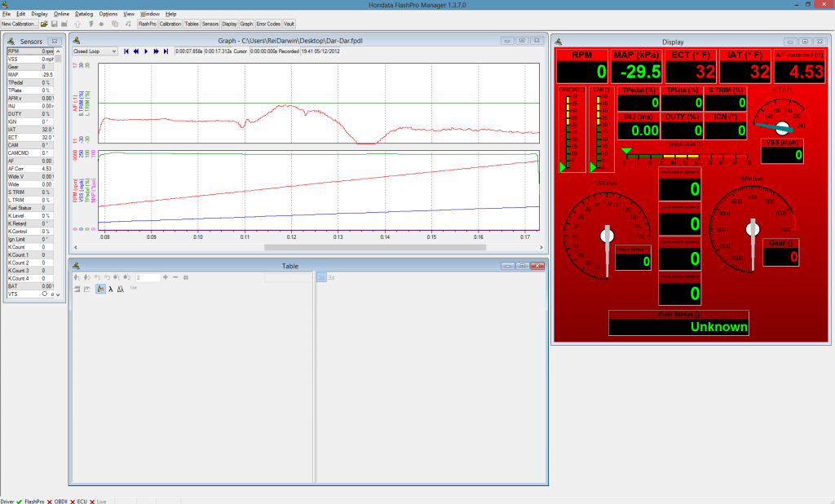Click the graph horizontal scrollbar thumb
Screen dimensions: 835x504
point(375,247)
